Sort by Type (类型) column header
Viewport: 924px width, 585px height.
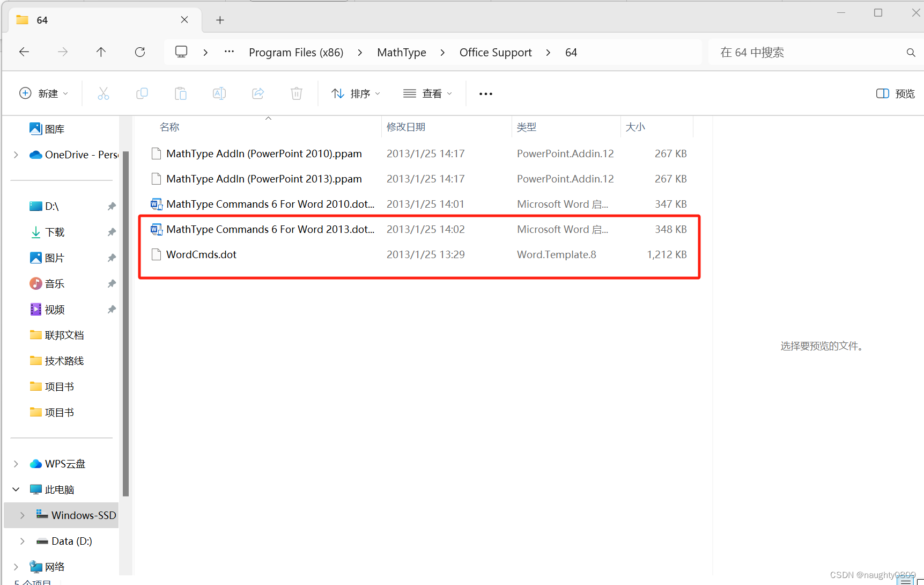coord(527,127)
